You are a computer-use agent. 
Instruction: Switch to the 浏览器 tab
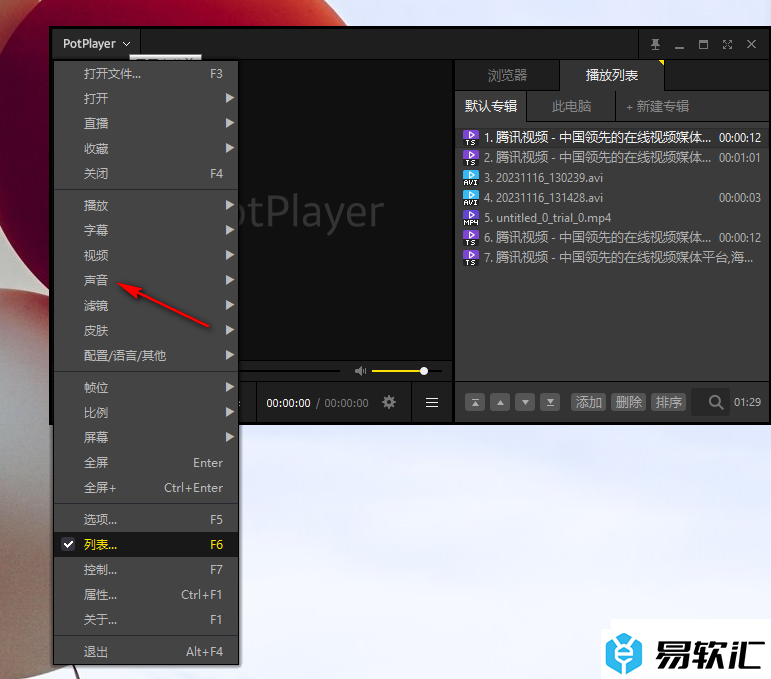click(507, 75)
